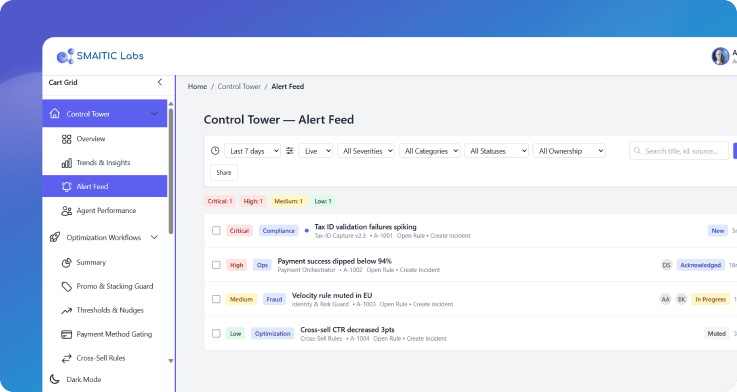
Task: Click the Fraud category tag
Action: (x=274, y=299)
